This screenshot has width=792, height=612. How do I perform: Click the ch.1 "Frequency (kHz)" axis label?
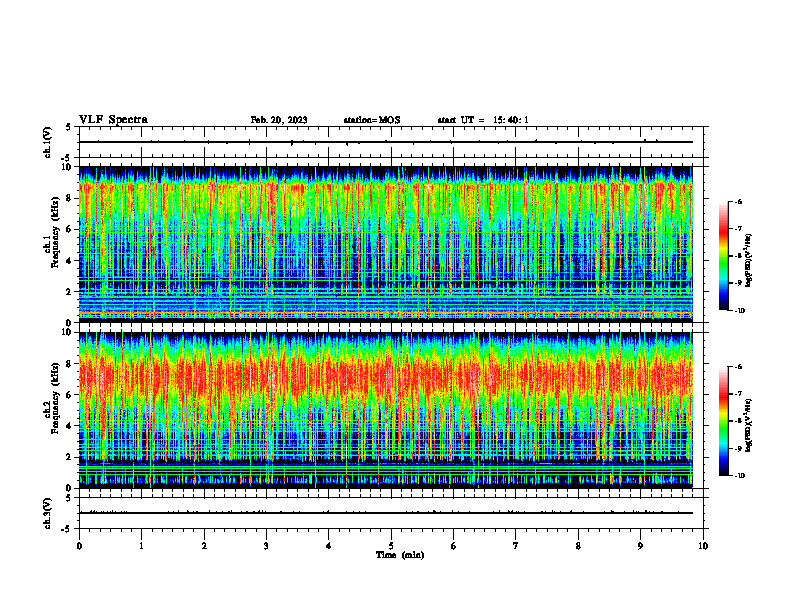click(55, 233)
